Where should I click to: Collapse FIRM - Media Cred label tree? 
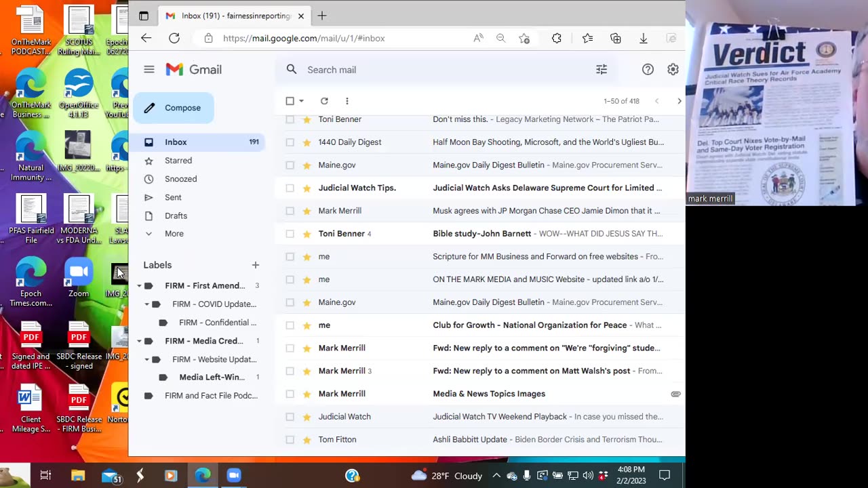[139, 341]
